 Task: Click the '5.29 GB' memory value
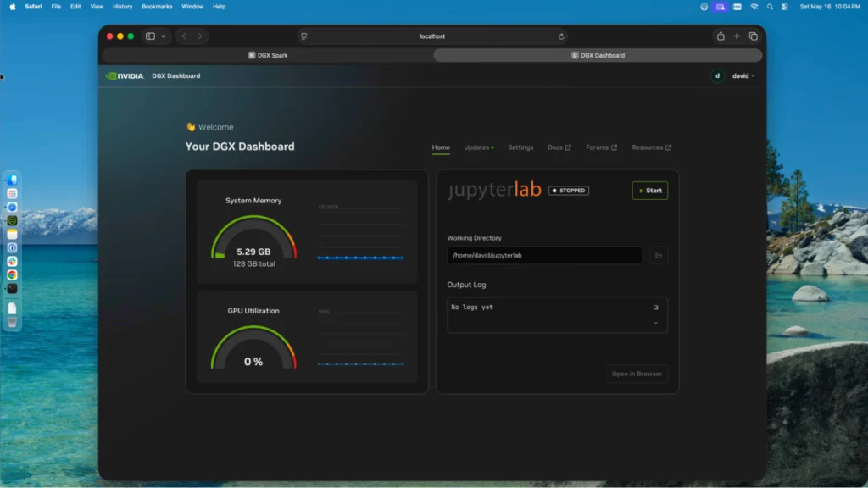(253, 252)
